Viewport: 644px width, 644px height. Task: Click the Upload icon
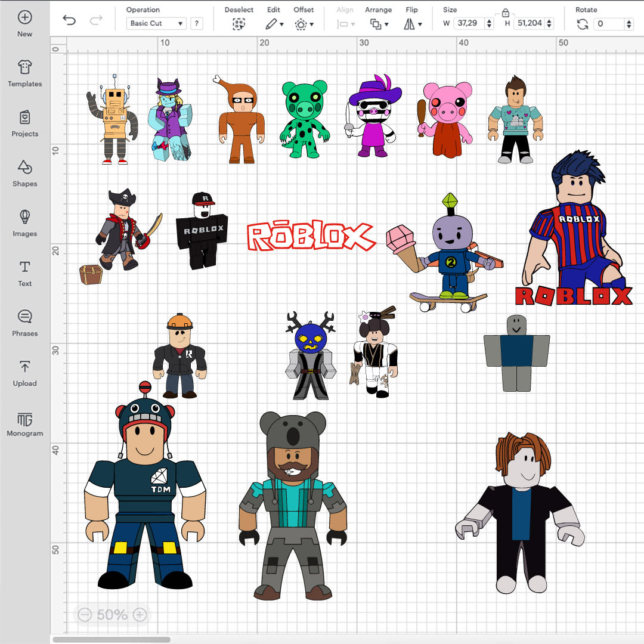point(24,366)
